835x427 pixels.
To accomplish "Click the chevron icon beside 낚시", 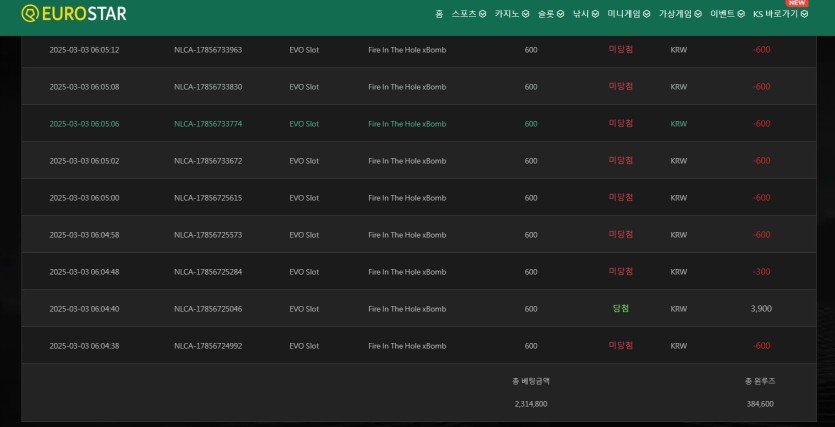I will 597,14.
